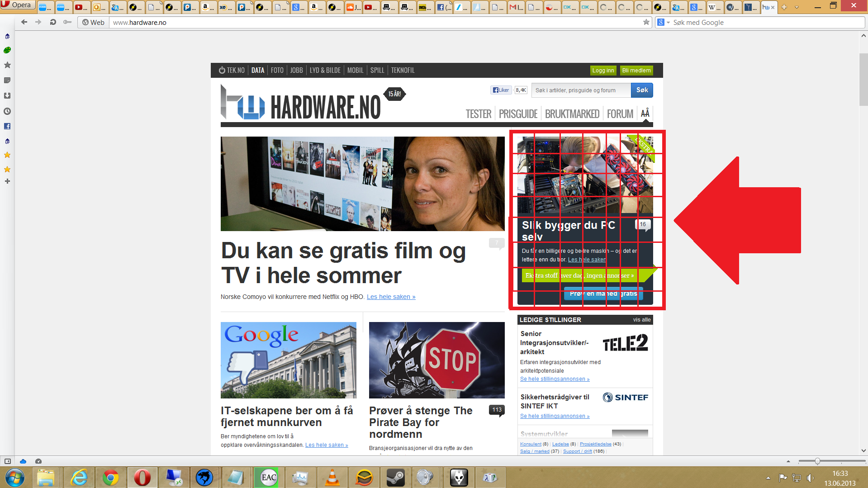Open zoom options arrow beside slider
Image resolution: width=868 pixels, height=488 pixels.
click(788, 461)
